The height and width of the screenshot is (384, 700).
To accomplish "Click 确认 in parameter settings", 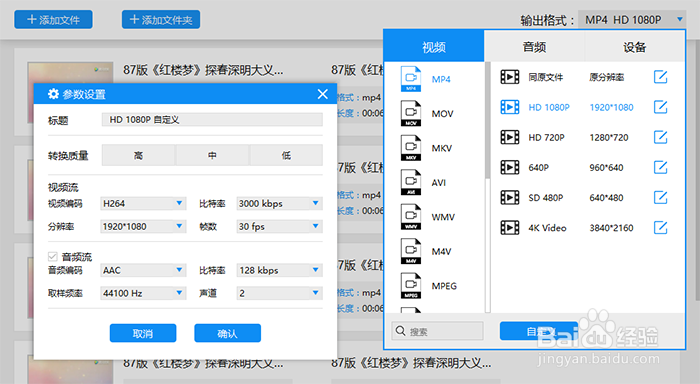I will pyautogui.click(x=227, y=333).
